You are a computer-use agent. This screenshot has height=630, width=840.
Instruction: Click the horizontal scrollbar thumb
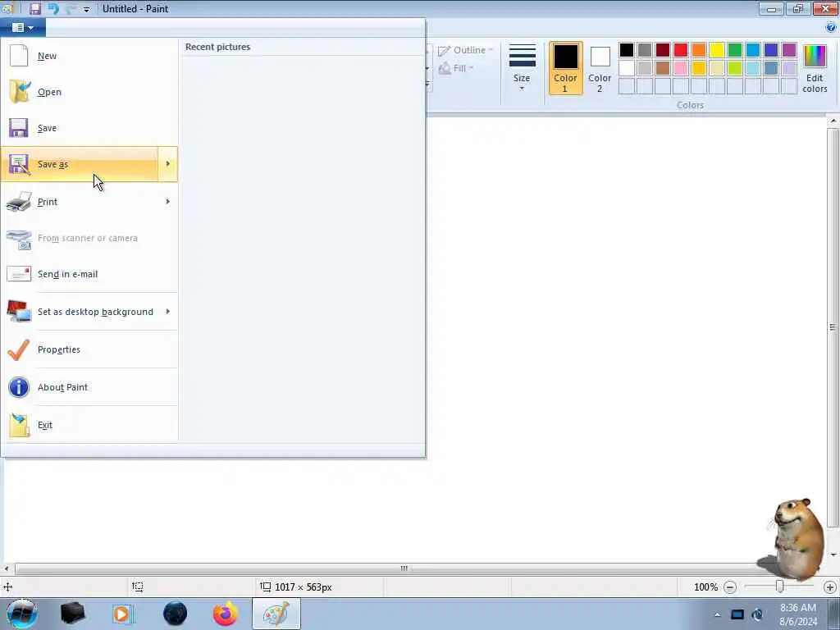coord(404,568)
